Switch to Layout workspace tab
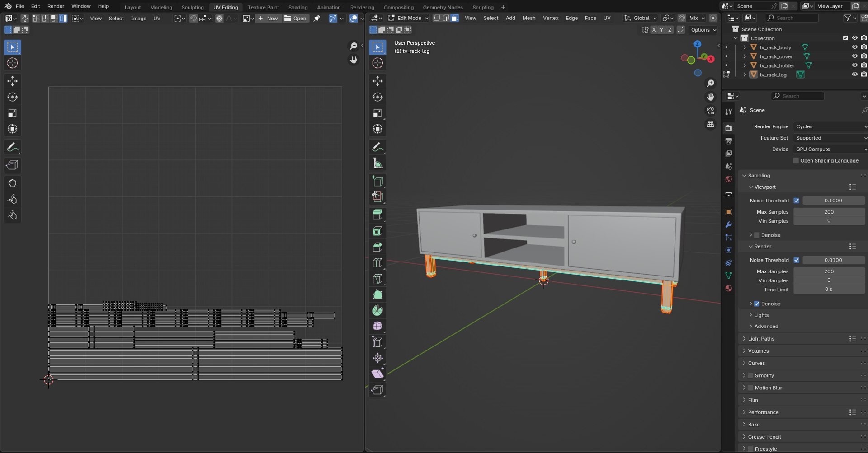 [132, 7]
